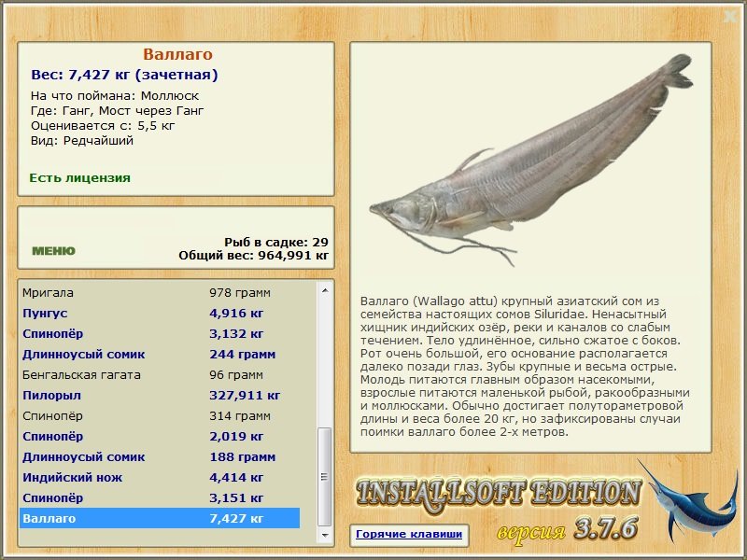Viewport: 747px width, 560px height.
Task: Click the Оценивается с: 5,5 кг line
Action: pyautogui.click(x=103, y=126)
